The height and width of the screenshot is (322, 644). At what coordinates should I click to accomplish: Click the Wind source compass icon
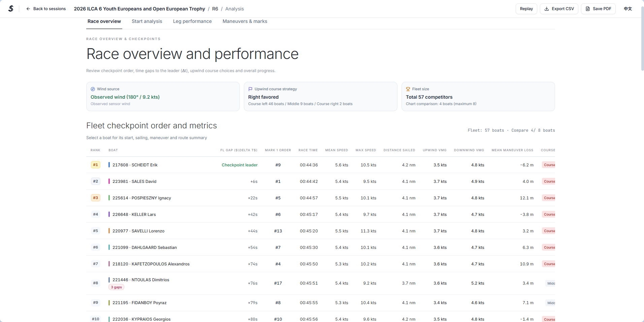point(93,89)
